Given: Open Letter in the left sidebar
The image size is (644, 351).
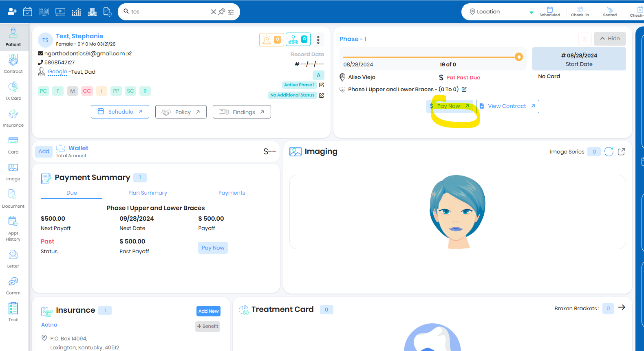Looking at the screenshot, I should tap(13, 259).
